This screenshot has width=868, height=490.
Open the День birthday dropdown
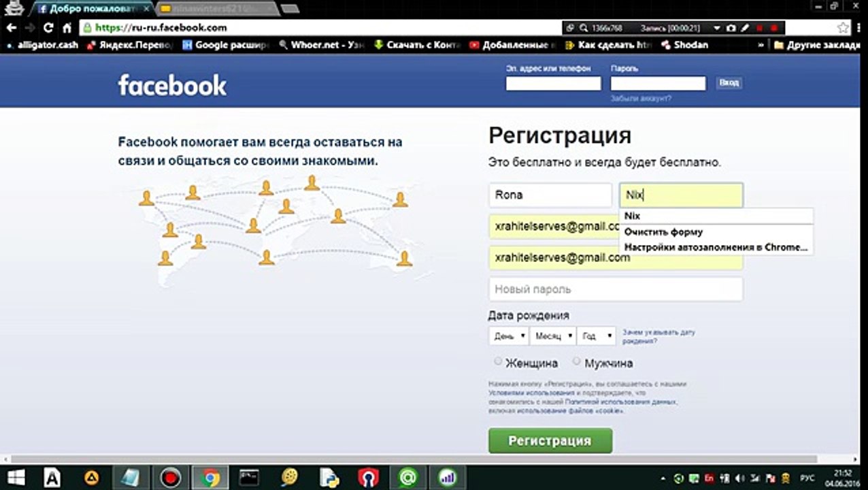pyautogui.click(x=508, y=336)
